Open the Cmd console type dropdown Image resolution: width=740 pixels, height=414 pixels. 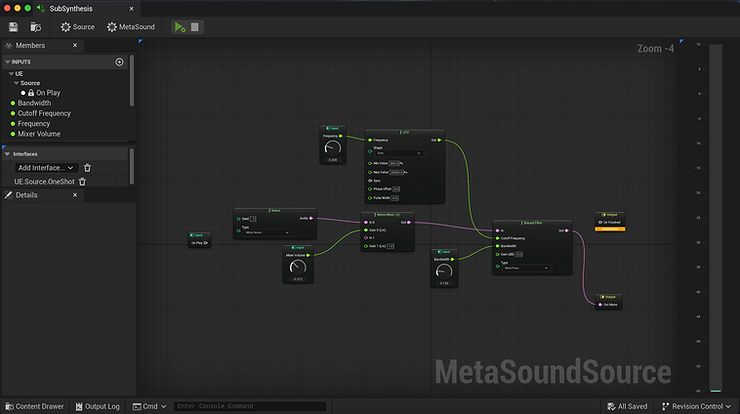(x=150, y=406)
